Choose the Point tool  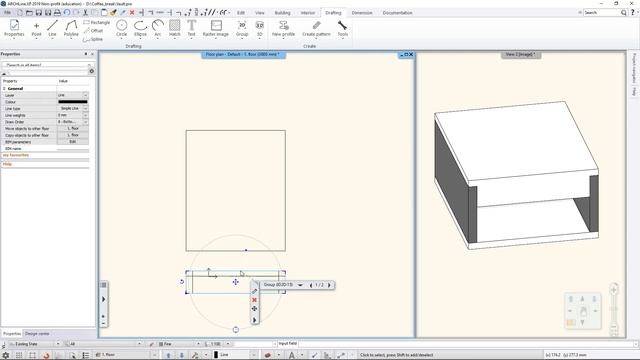click(36, 28)
